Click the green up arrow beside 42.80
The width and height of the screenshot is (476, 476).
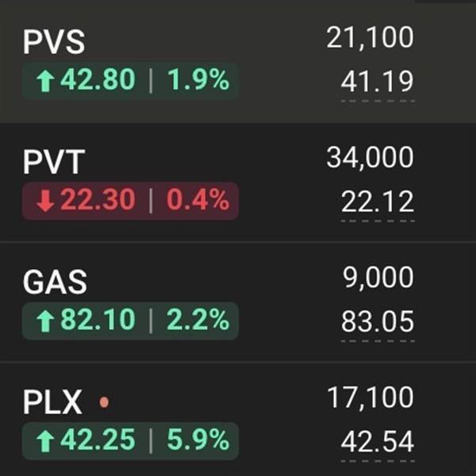pos(44,82)
